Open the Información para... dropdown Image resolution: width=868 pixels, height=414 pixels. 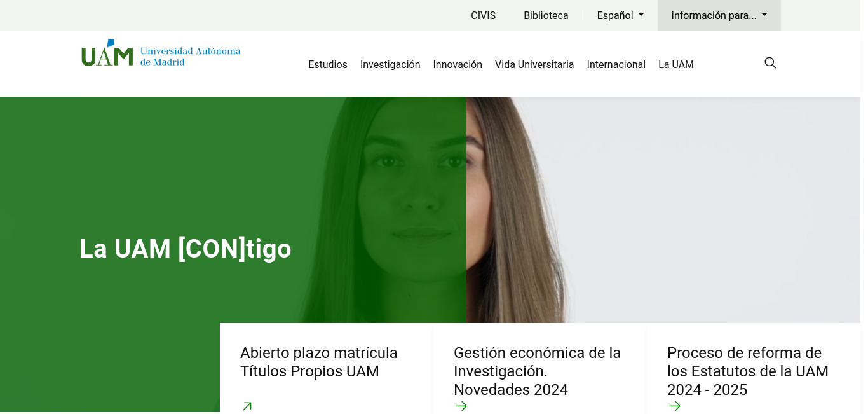[x=719, y=15]
